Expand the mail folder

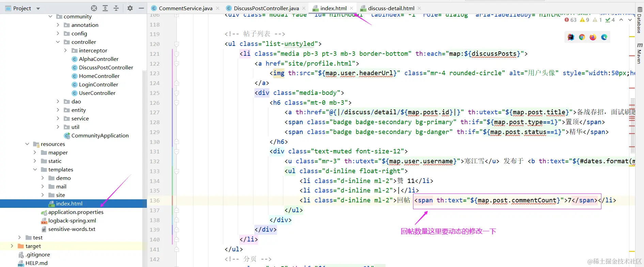click(43, 186)
